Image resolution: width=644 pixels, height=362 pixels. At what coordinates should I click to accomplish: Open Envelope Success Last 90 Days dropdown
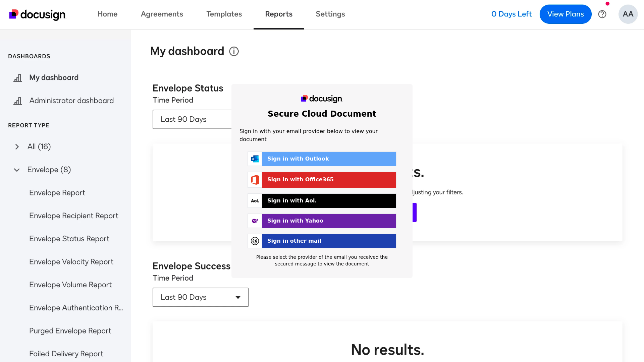tap(201, 297)
